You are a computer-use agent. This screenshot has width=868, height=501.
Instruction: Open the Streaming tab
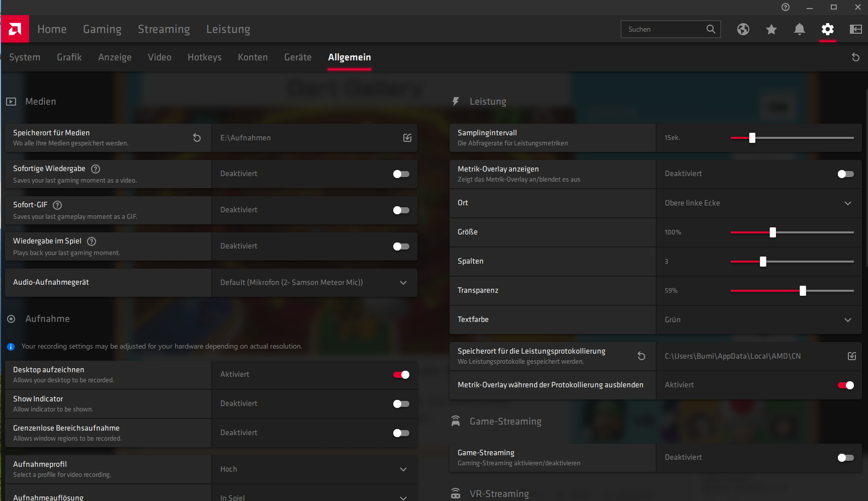[x=164, y=29]
